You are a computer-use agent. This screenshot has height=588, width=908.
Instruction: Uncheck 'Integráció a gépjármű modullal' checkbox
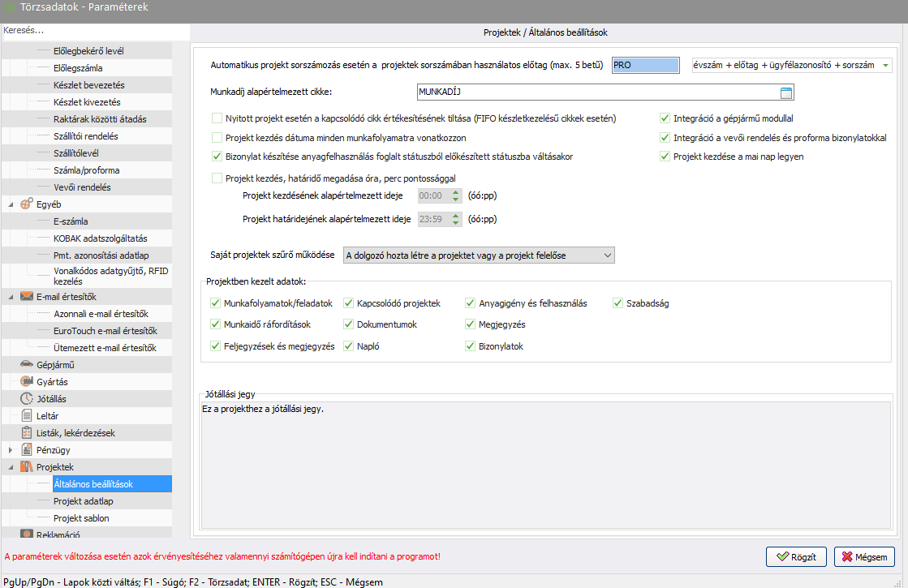point(665,118)
